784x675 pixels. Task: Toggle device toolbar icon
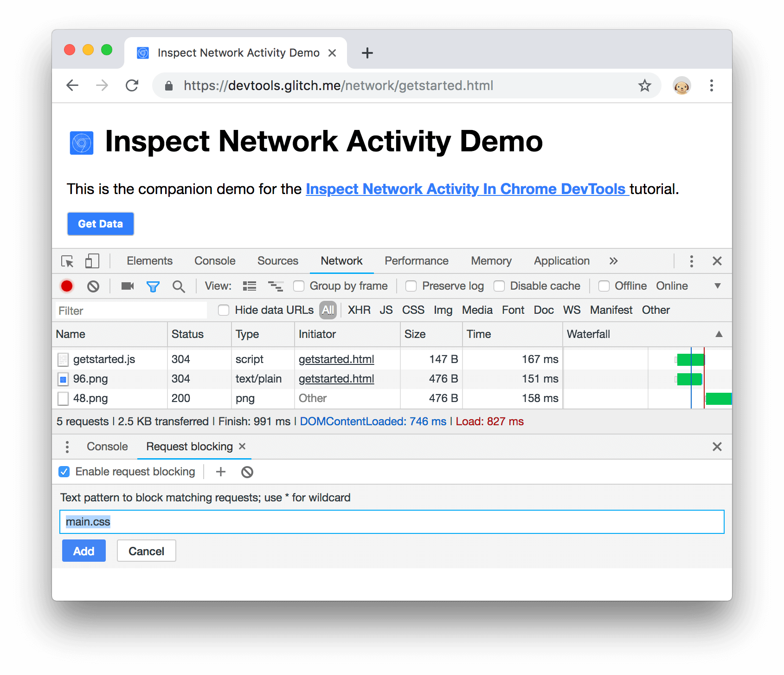(x=92, y=261)
